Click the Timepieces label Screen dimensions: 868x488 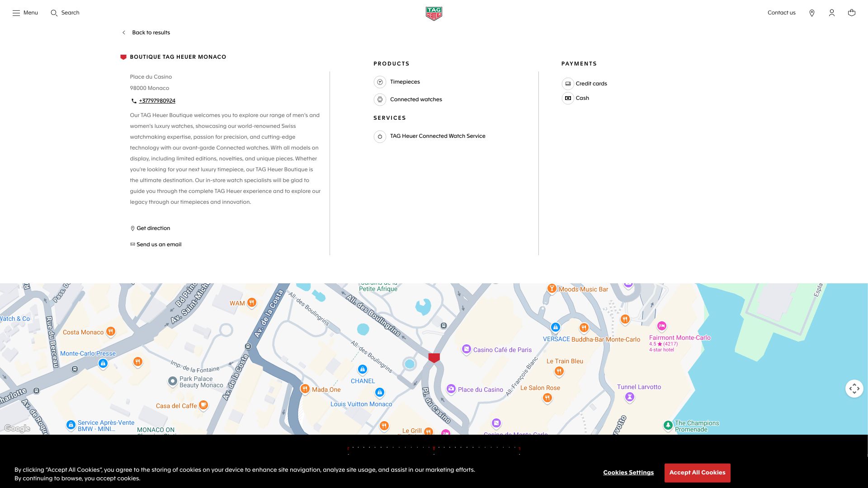click(x=405, y=82)
